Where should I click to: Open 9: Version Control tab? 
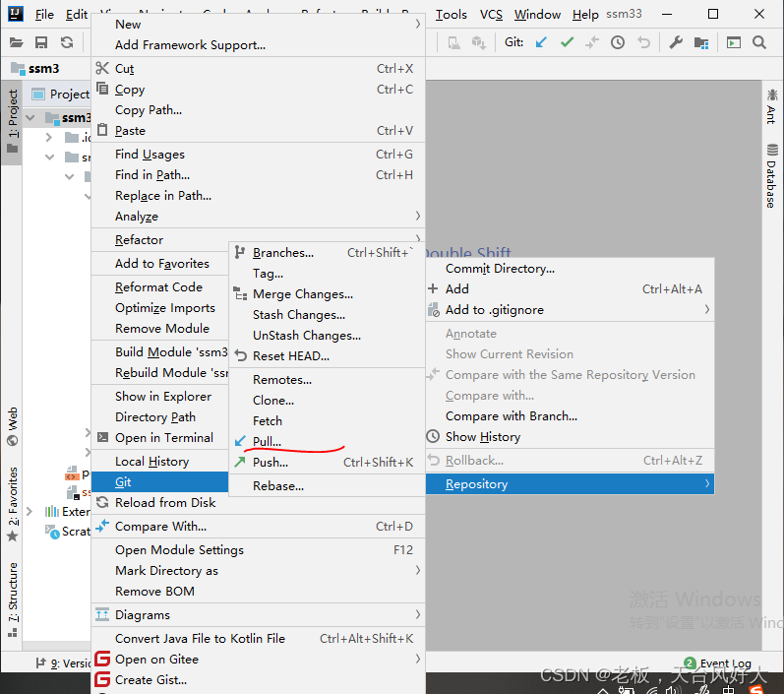63,662
